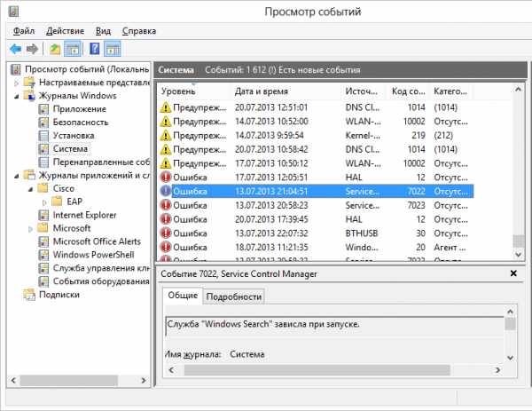
Task: Open the Вид menu
Action: point(103,30)
